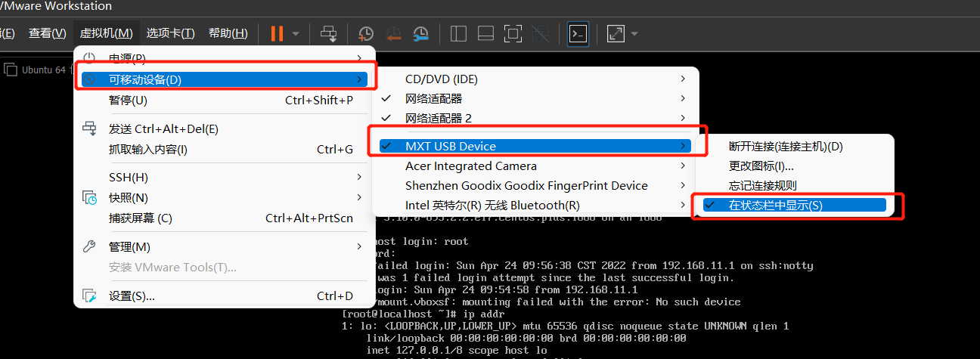
Task: Open dropdown arrow next to stretch icon
Action: [x=634, y=34]
